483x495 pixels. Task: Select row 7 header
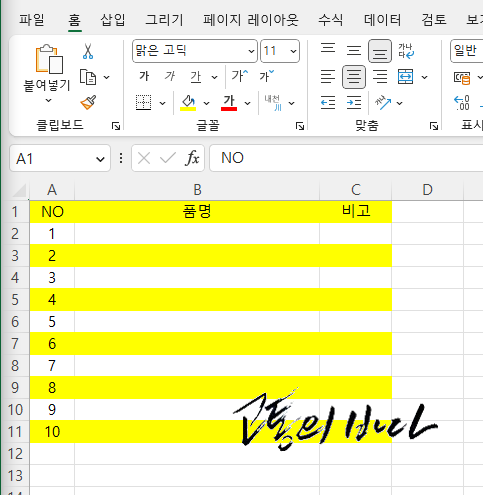tap(15, 344)
